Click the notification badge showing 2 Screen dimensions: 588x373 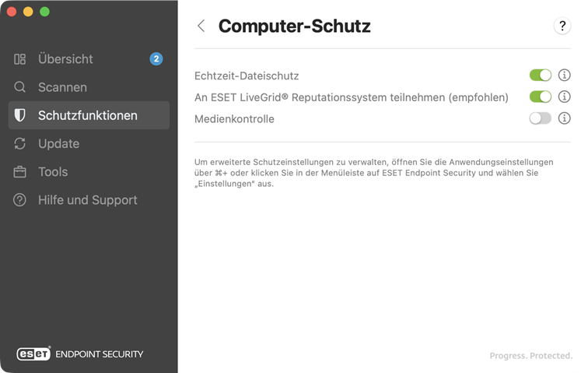[156, 58]
